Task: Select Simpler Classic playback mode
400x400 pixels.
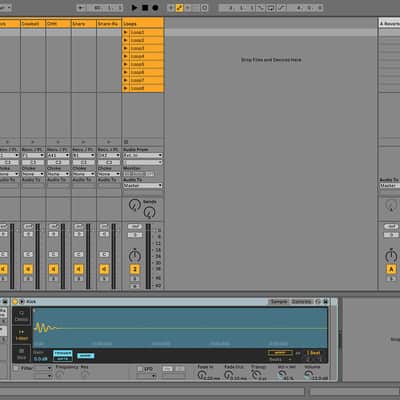Action: [21, 316]
